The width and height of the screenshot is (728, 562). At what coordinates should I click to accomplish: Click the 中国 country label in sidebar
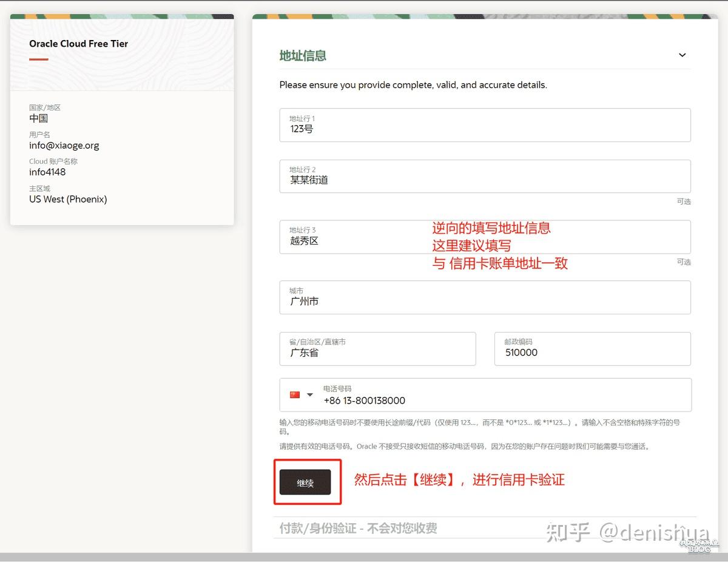38,118
